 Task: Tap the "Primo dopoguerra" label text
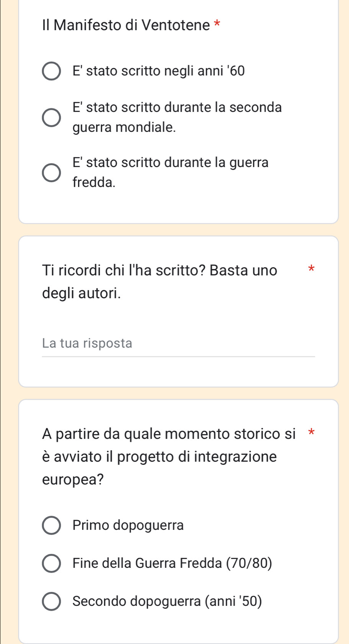pos(128,525)
